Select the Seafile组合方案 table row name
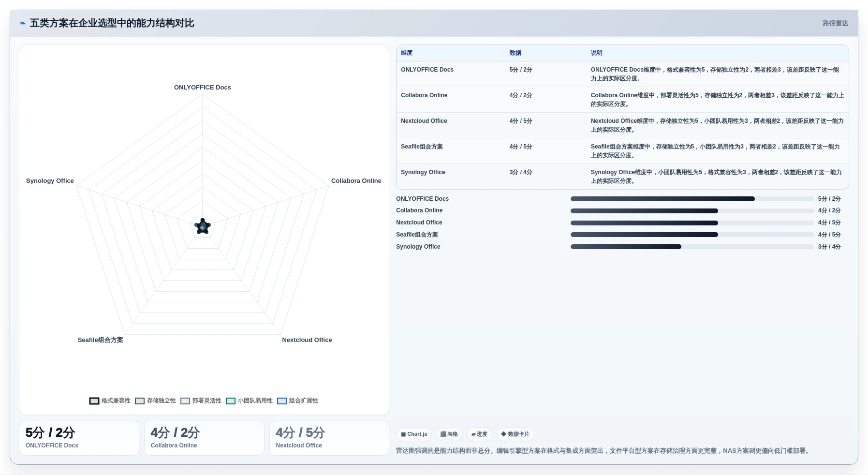868x475 pixels. coord(422,147)
